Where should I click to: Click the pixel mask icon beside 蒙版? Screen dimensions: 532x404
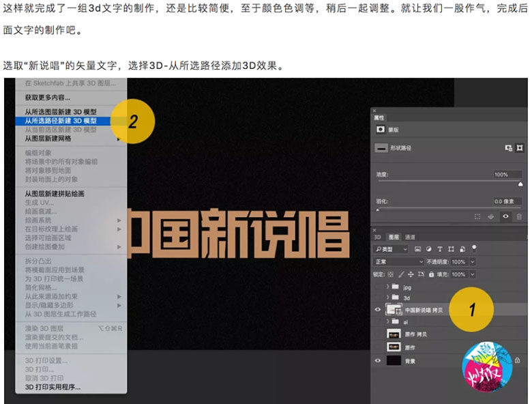381,130
